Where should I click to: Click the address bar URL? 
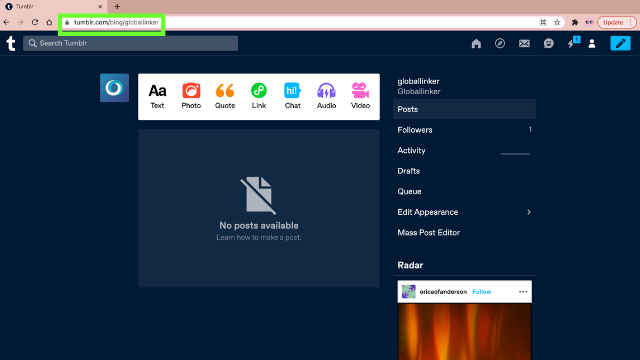[x=116, y=22]
